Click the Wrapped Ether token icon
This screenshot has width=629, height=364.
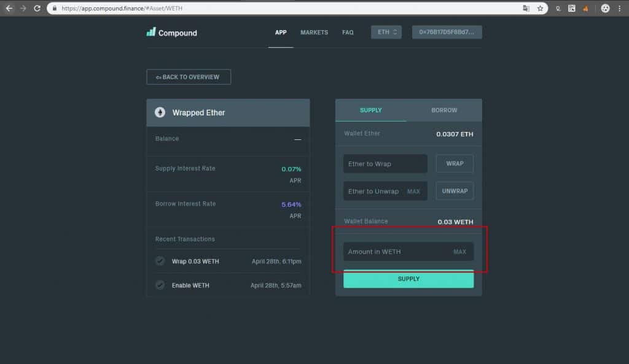point(160,112)
